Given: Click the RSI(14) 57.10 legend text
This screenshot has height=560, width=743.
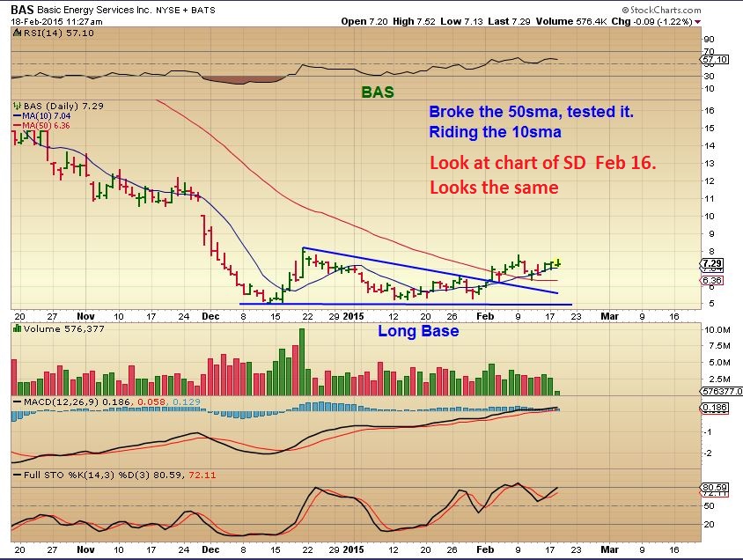Looking at the screenshot, I should [x=59, y=33].
